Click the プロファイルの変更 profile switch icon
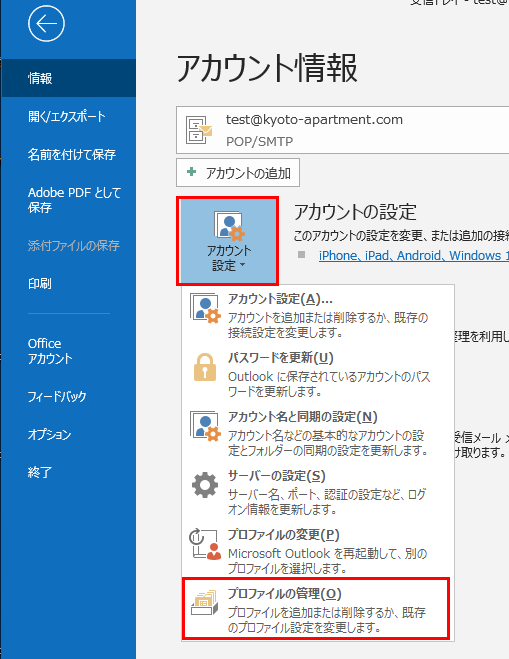This screenshot has height=659, width=509. pyautogui.click(x=205, y=544)
